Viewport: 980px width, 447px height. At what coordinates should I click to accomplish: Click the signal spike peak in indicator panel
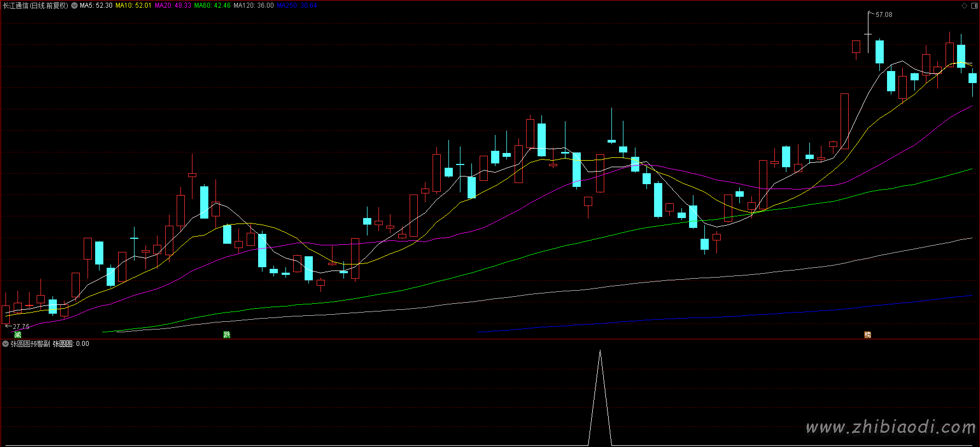(x=600, y=351)
